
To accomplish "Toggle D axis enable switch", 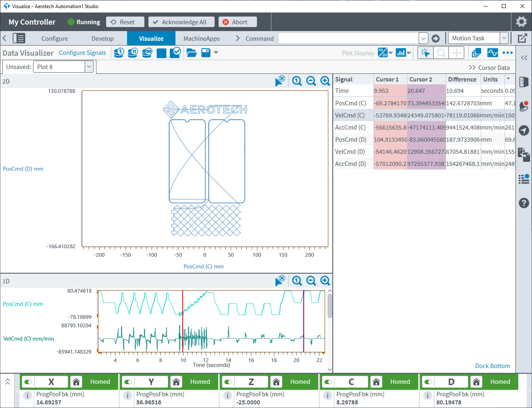I will pos(428,382).
